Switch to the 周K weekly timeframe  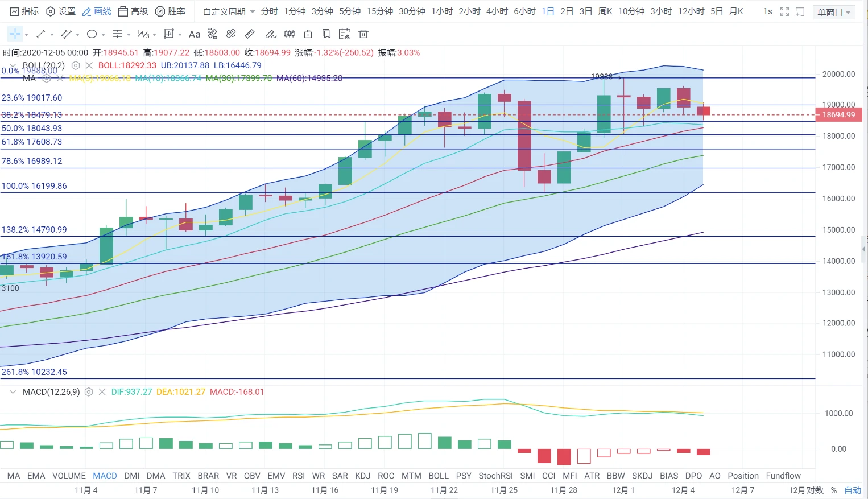pos(605,11)
